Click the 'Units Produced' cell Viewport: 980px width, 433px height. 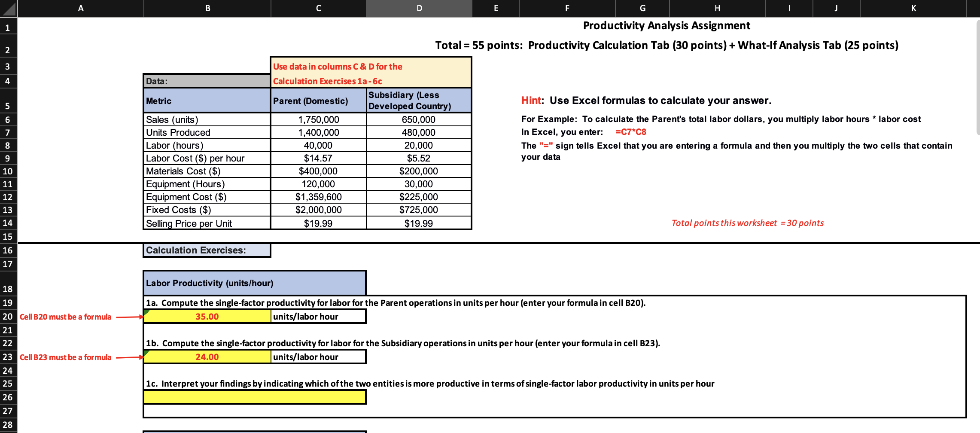click(x=207, y=132)
